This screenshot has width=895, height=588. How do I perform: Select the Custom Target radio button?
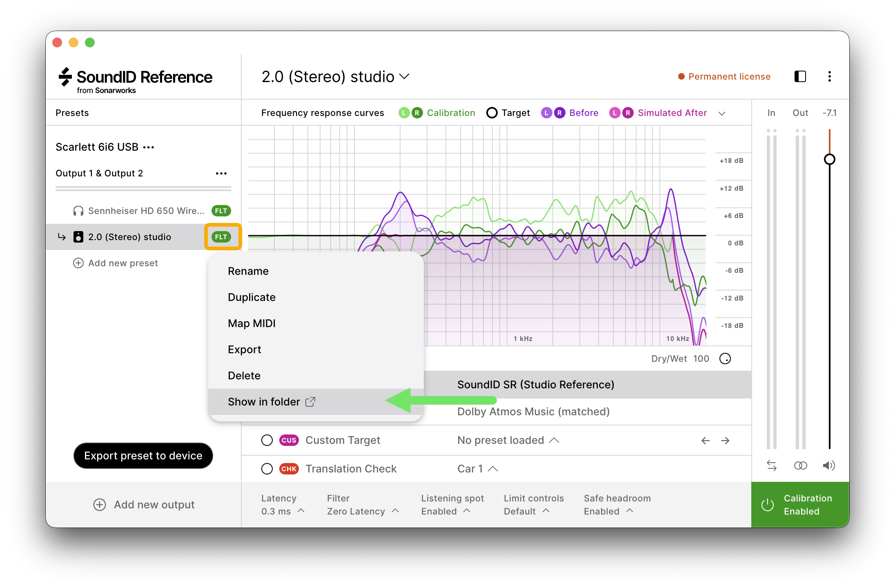pyautogui.click(x=267, y=440)
